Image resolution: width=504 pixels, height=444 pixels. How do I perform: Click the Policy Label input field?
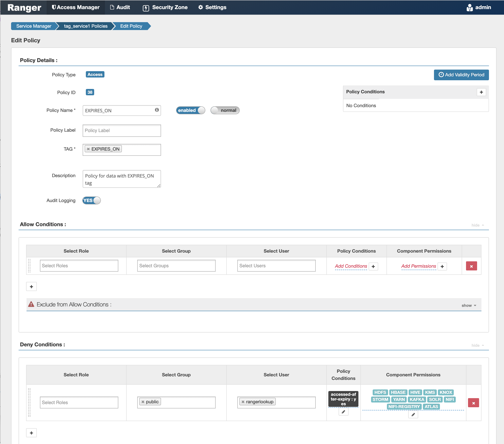pos(122,130)
